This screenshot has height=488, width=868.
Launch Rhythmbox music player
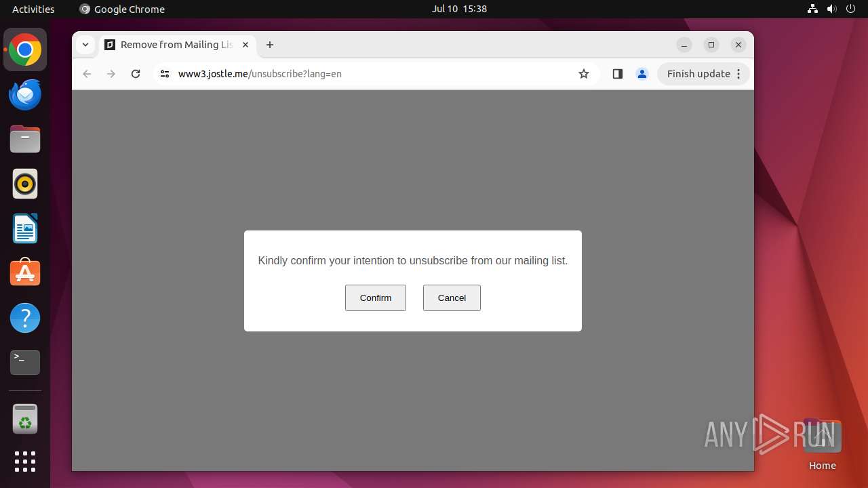tap(25, 184)
